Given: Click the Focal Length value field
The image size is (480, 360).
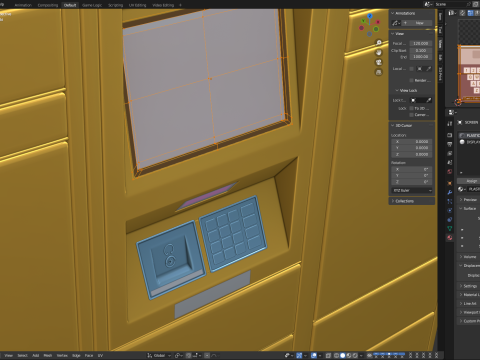Looking at the screenshot, I should (x=421, y=43).
